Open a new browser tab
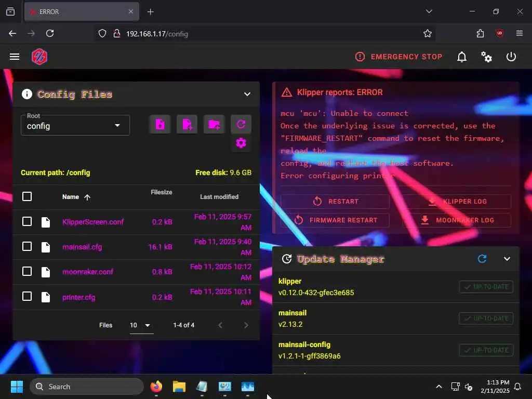This screenshot has width=532, height=399. 150,12
